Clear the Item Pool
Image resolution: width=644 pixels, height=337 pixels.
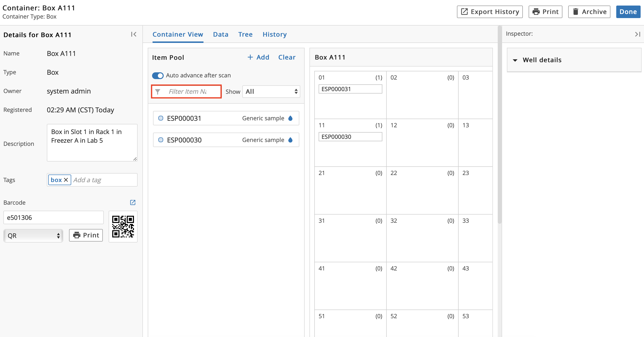pyautogui.click(x=287, y=57)
